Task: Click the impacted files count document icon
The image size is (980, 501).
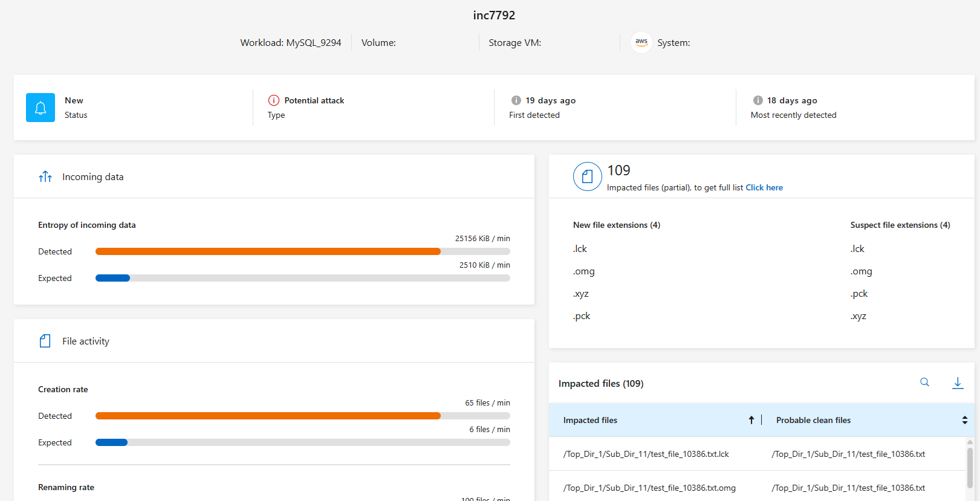Action: pos(587,176)
